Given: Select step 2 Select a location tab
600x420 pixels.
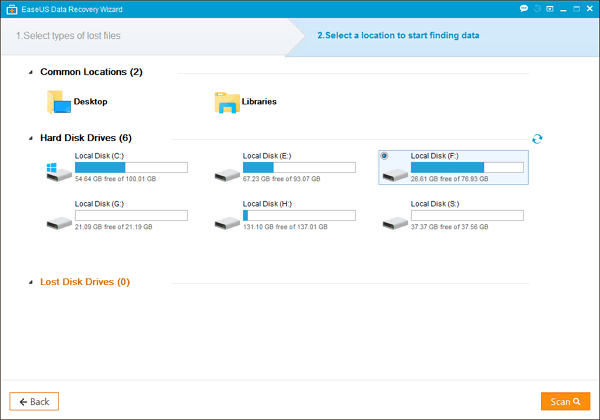Looking at the screenshot, I should 398,36.
